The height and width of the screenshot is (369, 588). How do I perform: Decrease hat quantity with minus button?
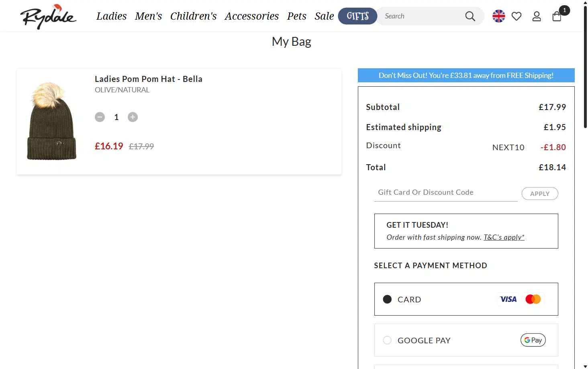tap(100, 117)
